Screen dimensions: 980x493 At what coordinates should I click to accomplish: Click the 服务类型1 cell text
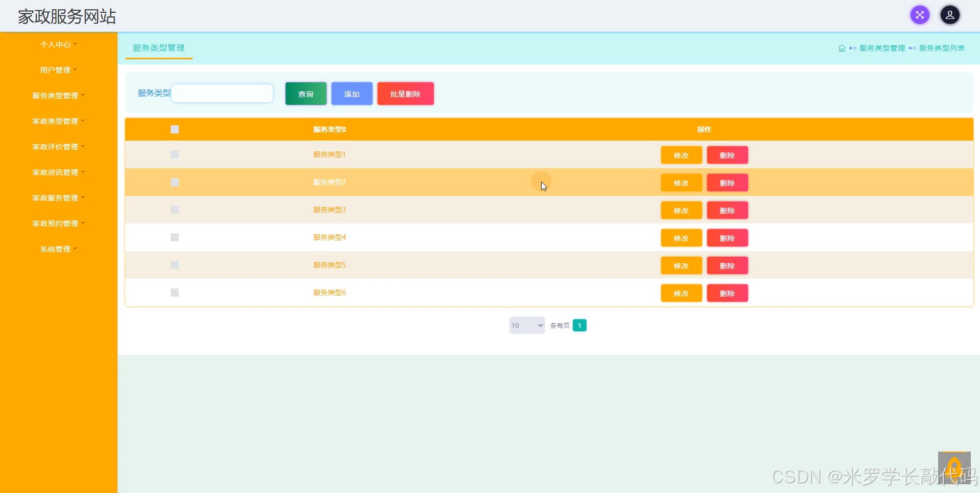[330, 154]
